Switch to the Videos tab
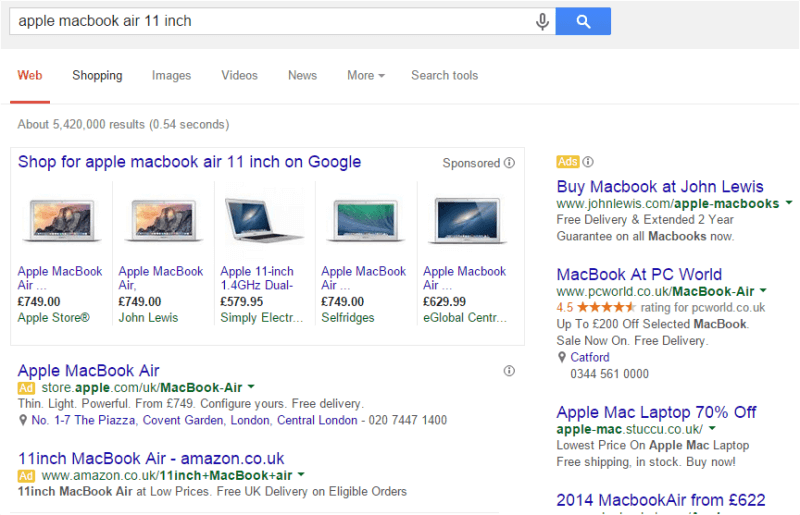Image resolution: width=800 pixels, height=515 pixels. pos(239,76)
